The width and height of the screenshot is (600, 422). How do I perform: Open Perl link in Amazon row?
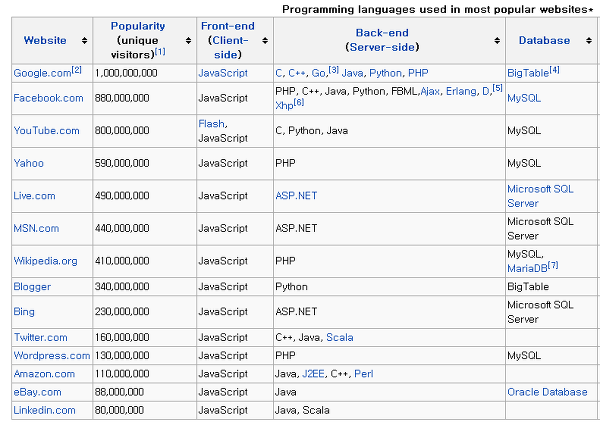tap(364, 374)
